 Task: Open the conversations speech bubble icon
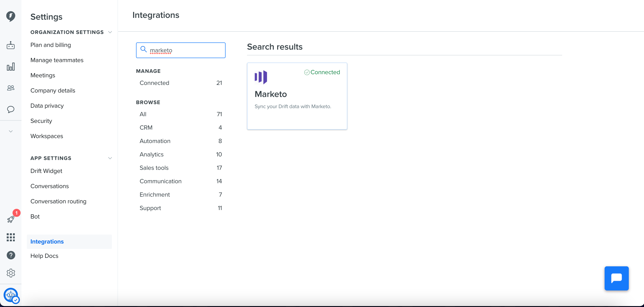coord(11,109)
